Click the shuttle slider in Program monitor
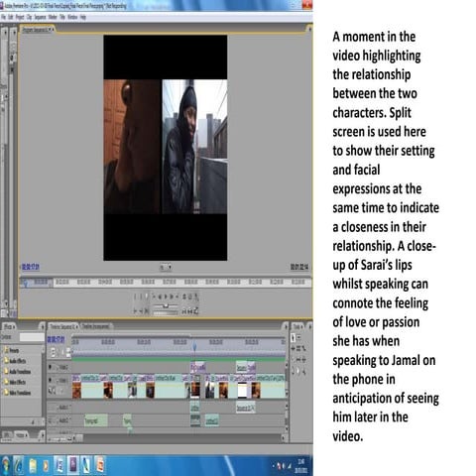This screenshot has height=476, width=476. (x=166, y=305)
